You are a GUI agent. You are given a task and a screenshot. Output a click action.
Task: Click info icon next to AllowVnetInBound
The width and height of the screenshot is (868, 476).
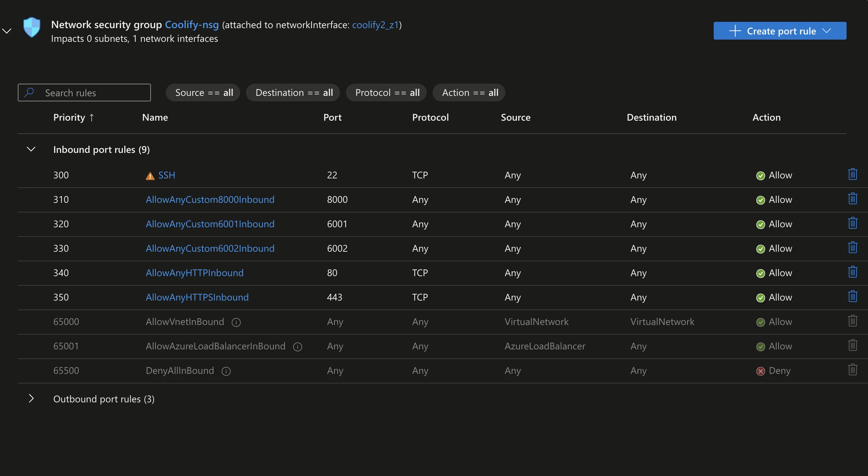click(x=236, y=322)
